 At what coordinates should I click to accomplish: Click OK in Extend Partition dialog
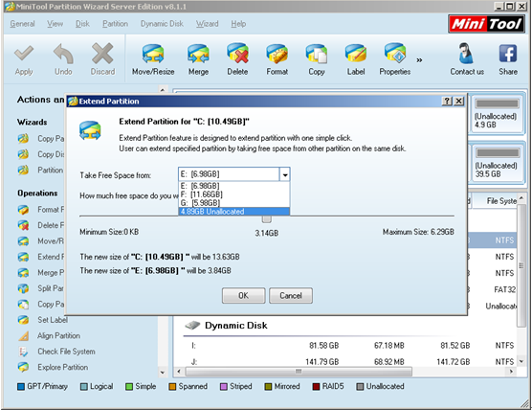[244, 296]
